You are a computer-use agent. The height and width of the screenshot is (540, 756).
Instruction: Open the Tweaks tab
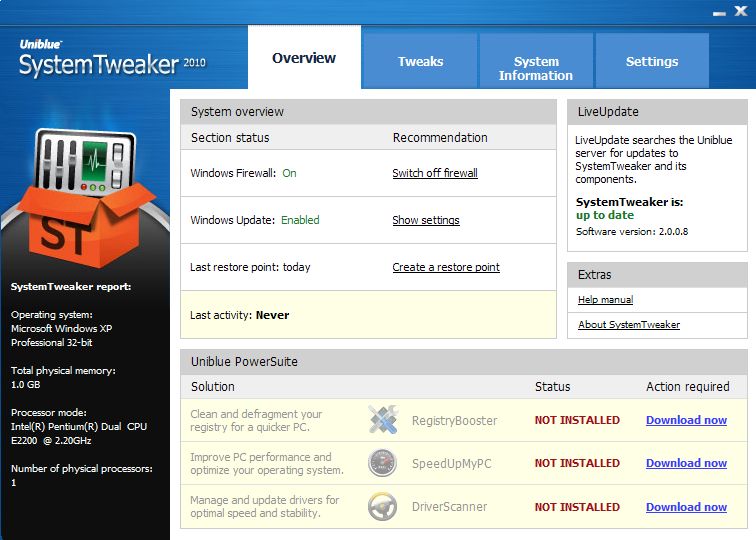[x=420, y=61]
